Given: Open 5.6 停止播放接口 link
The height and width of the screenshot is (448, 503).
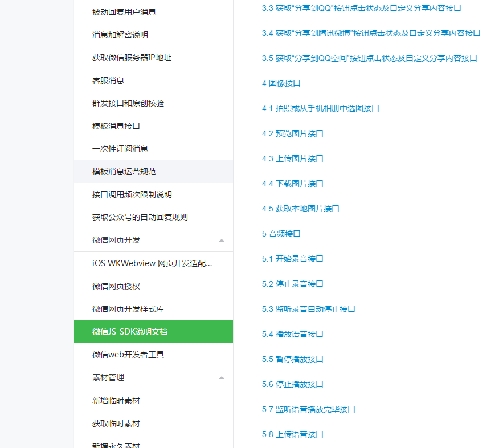Looking at the screenshot, I should [292, 385].
